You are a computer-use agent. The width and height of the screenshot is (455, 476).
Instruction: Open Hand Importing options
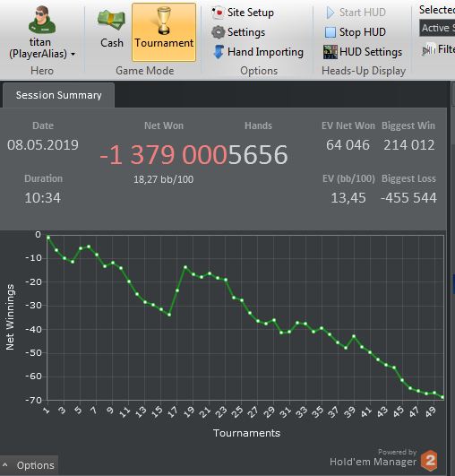pos(258,52)
